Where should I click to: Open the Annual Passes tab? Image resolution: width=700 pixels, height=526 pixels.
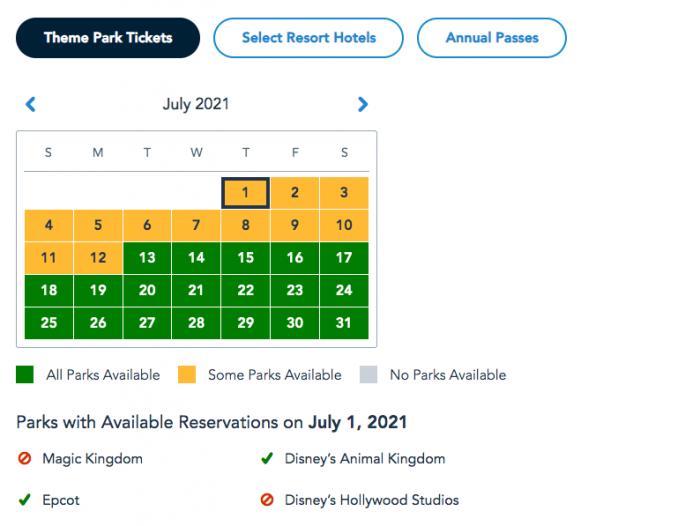coord(492,38)
